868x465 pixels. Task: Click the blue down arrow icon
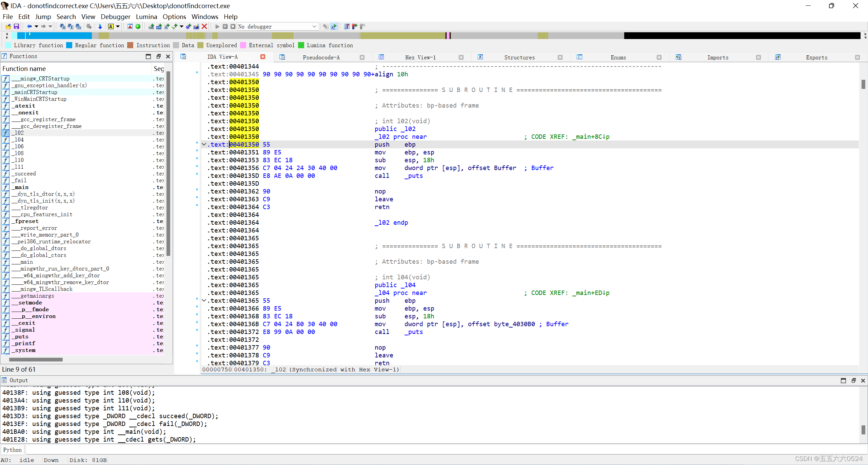tap(100, 26)
